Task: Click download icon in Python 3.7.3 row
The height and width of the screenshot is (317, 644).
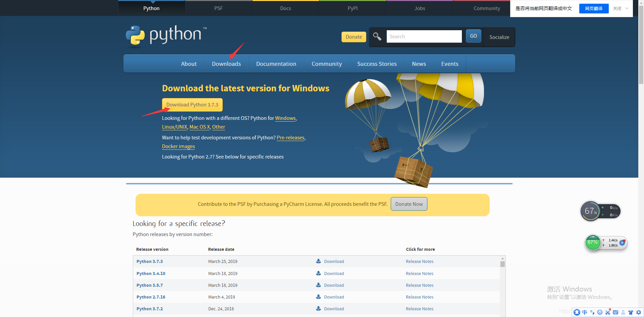Action: (x=318, y=261)
